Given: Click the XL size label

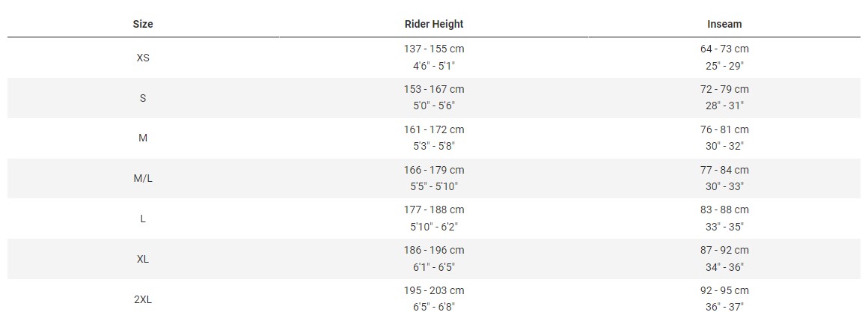Looking at the screenshot, I should pos(143,259).
